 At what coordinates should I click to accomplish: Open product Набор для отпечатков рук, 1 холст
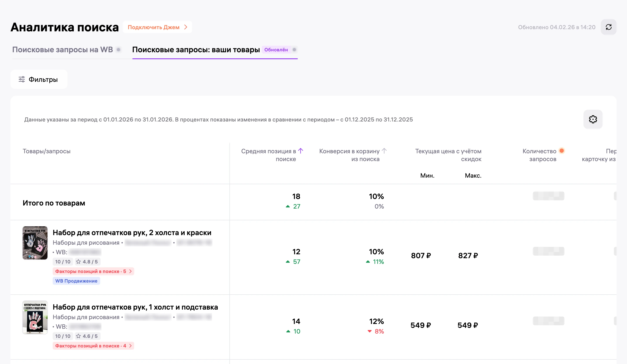point(135,307)
